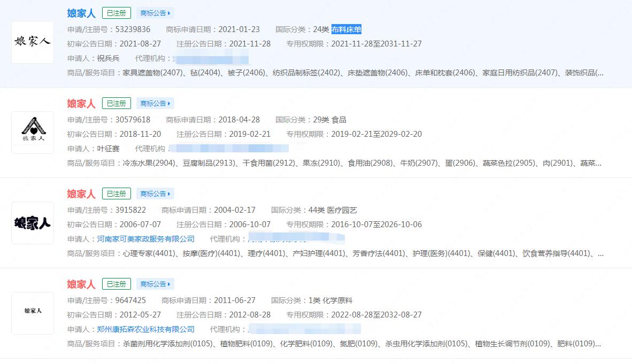The height and width of the screenshot is (364, 632).
Task: Click bold calligraphy 娘家人 logo thumbnail
Action: (32, 223)
